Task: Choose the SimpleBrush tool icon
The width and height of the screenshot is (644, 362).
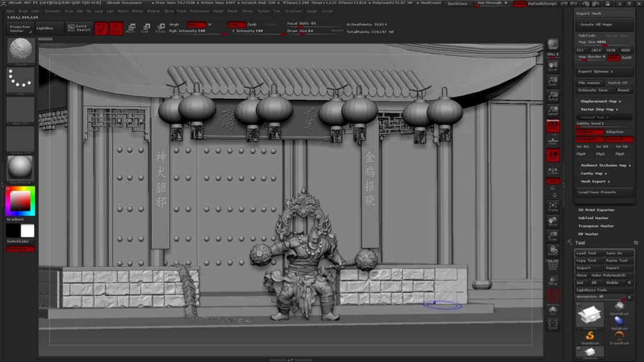Action: click(590, 337)
